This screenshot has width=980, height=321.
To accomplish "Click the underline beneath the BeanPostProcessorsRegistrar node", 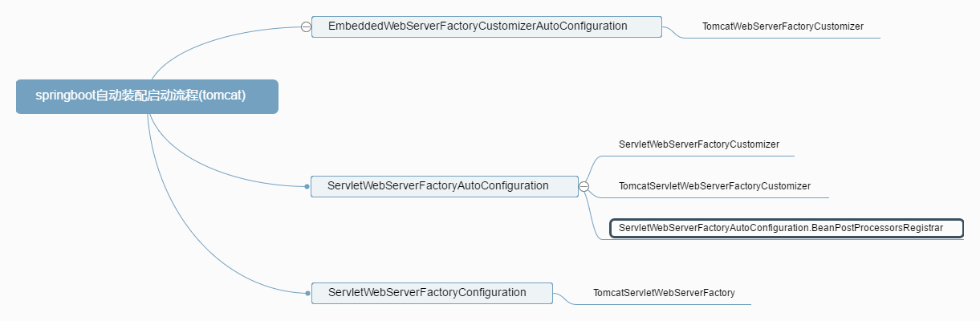I will coord(786,240).
